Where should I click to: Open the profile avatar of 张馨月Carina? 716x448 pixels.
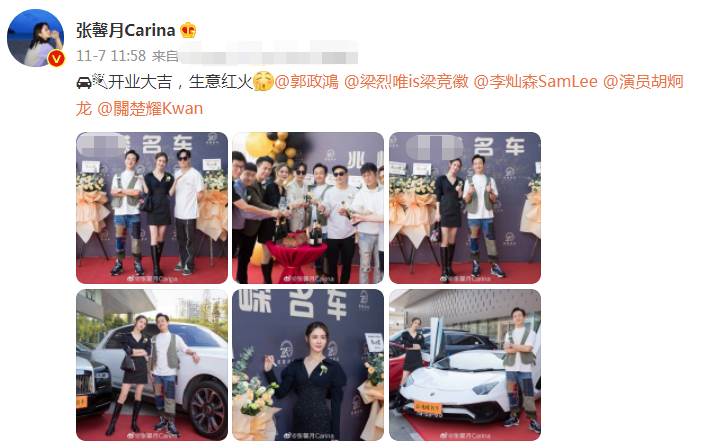(35, 38)
